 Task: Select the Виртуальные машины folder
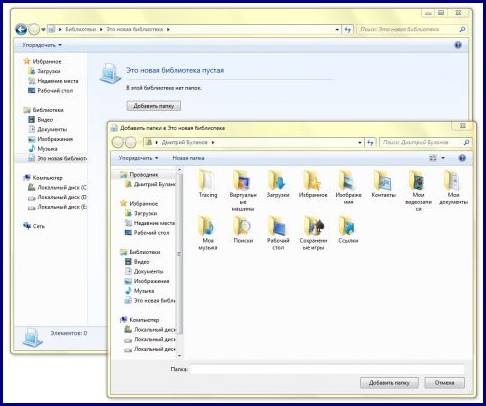point(243,190)
